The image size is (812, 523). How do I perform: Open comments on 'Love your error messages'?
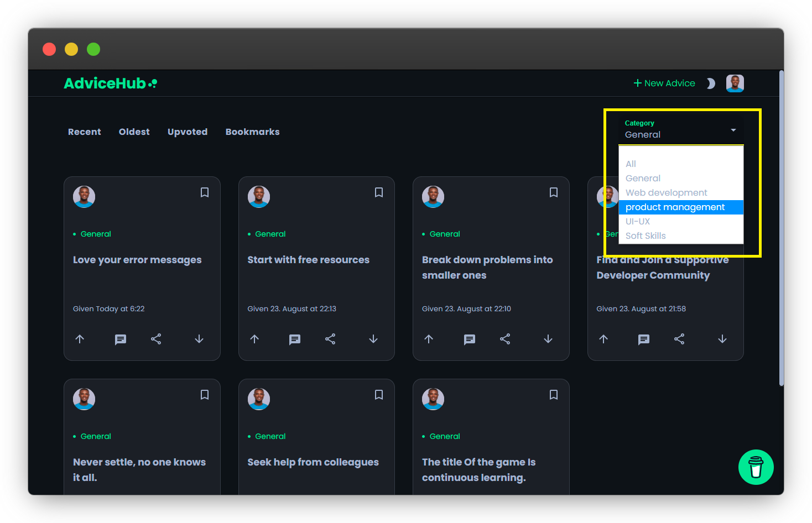(x=121, y=339)
